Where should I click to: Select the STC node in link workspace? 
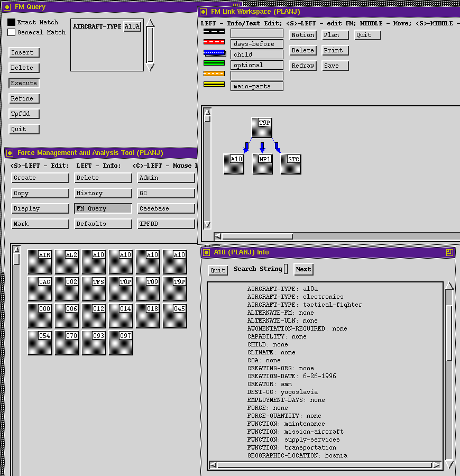click(x=291, y=164)
